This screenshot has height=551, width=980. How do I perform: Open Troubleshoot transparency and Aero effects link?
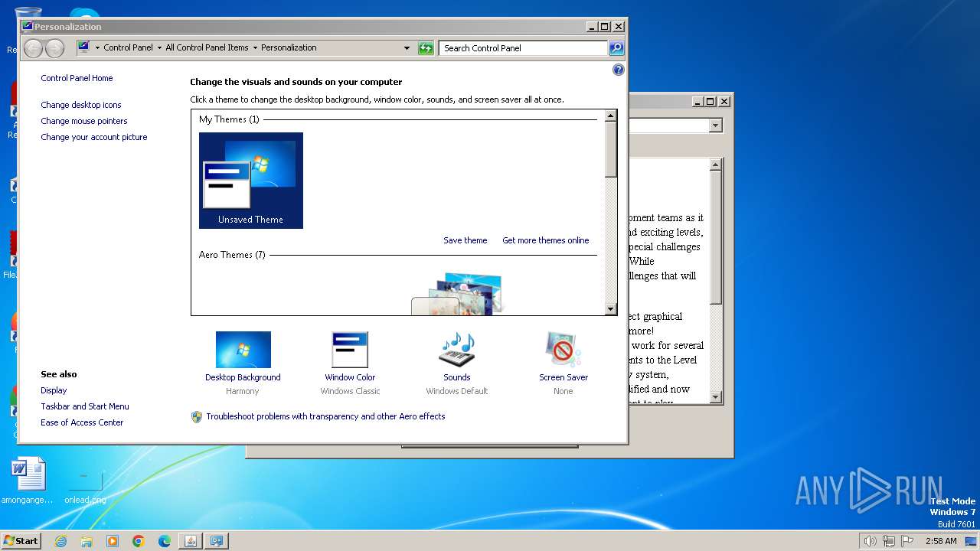pyautogui.click(x=325, y=416)
